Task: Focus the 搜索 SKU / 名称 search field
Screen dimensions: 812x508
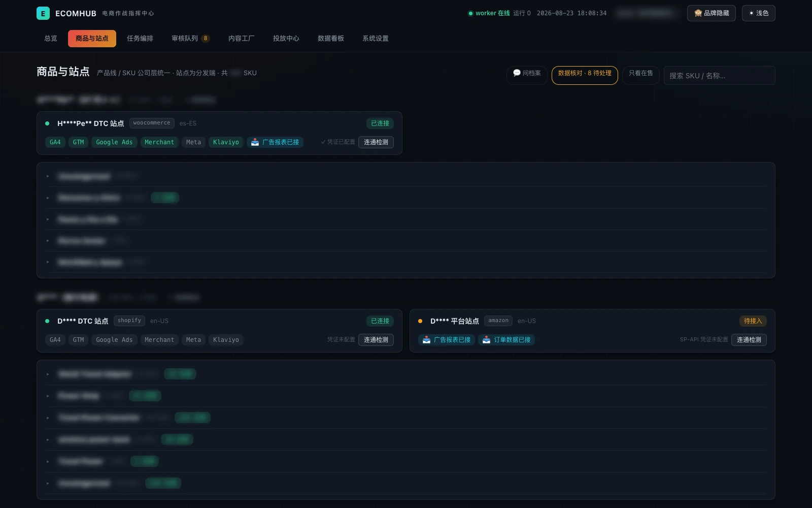Action: click(x=719, y=76)
